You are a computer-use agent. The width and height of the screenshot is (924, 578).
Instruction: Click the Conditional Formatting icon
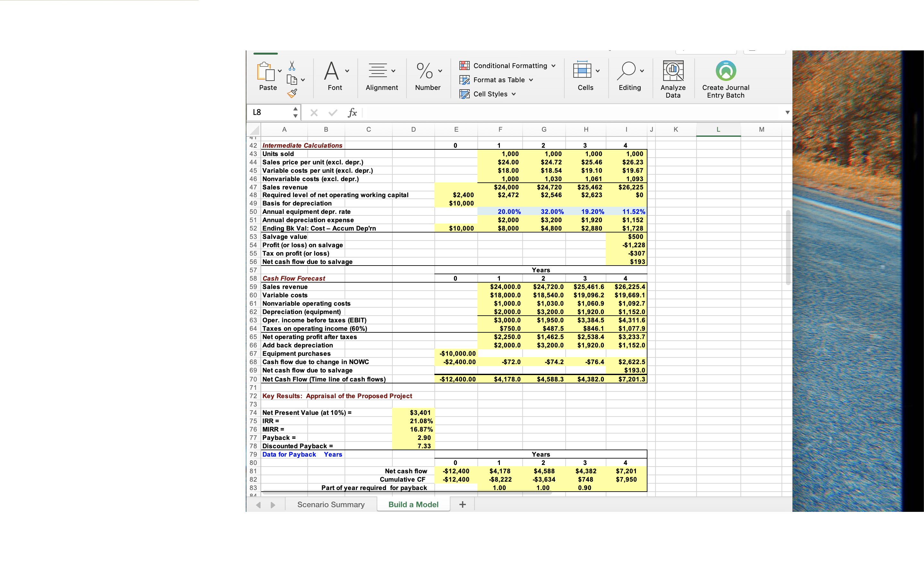coord(464,66)
